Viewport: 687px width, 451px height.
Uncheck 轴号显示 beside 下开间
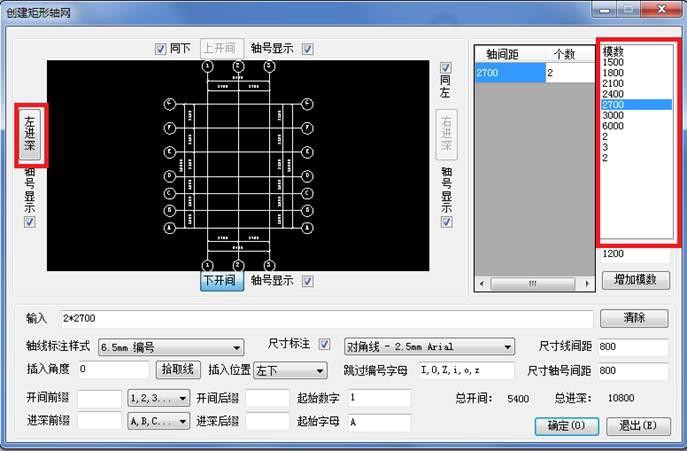[x=308, y=281]
